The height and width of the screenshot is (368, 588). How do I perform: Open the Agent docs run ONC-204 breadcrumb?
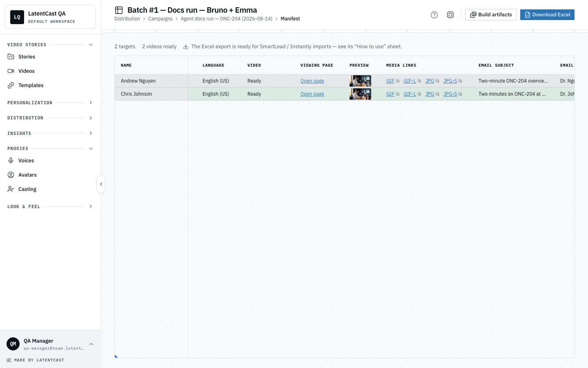coord(227,19)
